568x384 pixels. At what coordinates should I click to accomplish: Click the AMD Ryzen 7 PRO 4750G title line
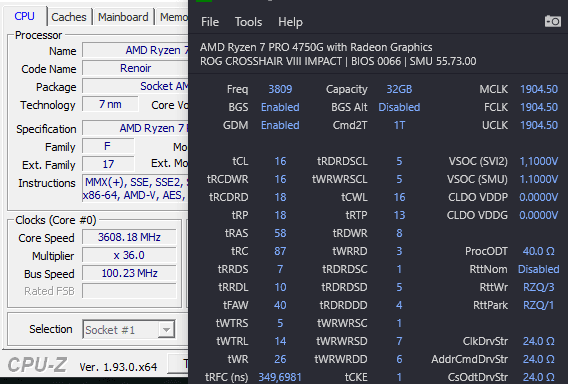click(x=316, y=47)
